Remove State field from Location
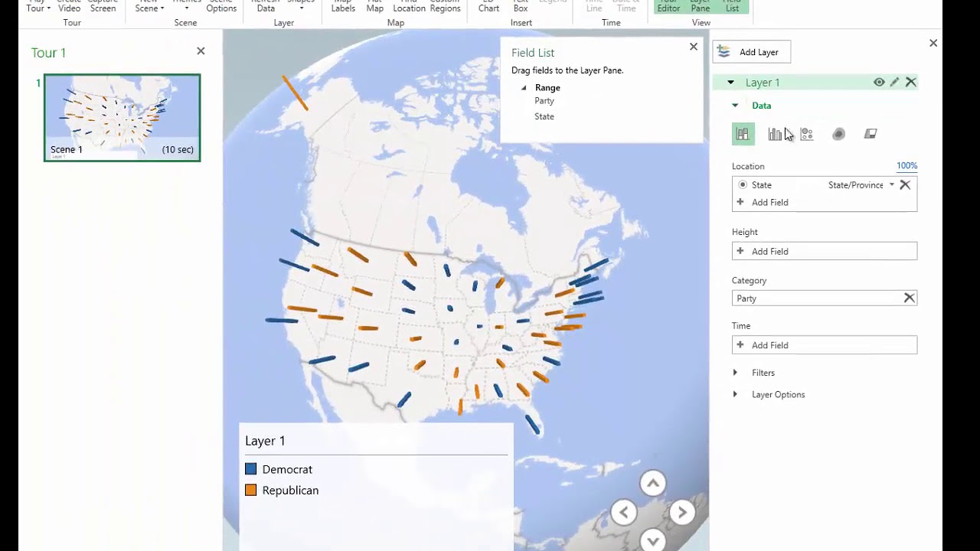Image resolution: width=980 pixels, height=551 pixels. (905, 184)
